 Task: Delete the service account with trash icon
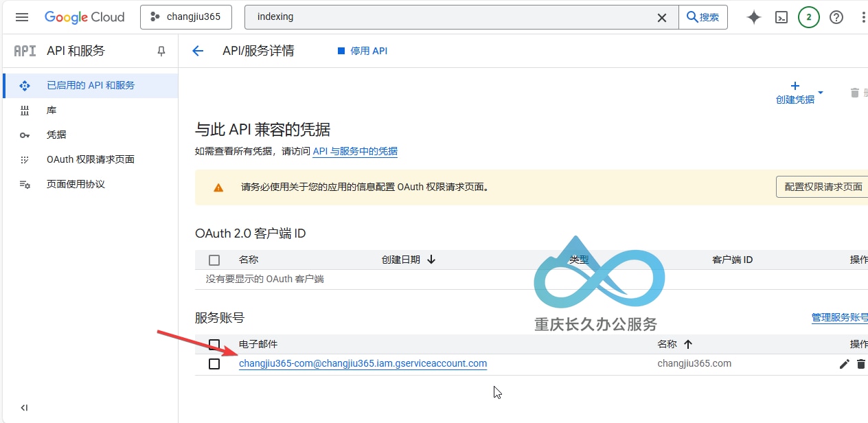pos(861,364)
